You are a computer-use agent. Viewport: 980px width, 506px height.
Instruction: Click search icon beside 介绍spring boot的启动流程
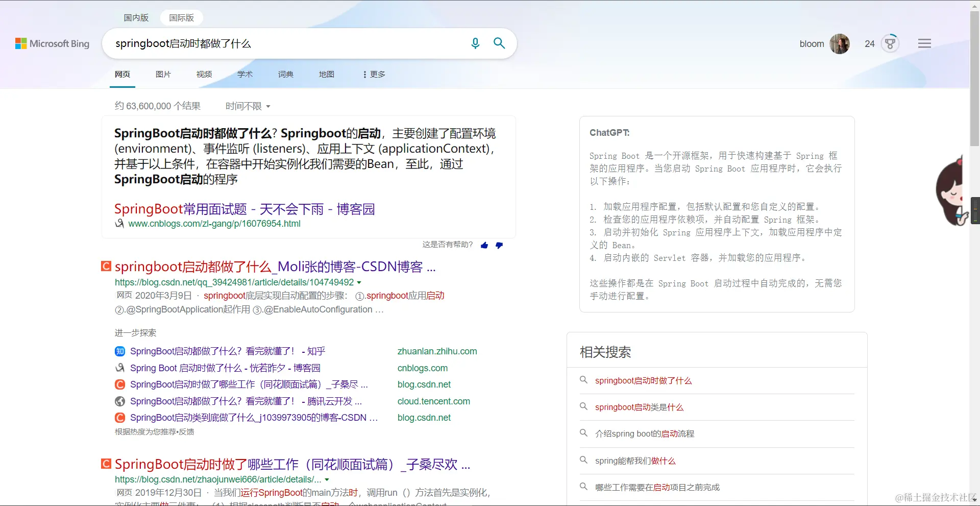pos(583,433)
